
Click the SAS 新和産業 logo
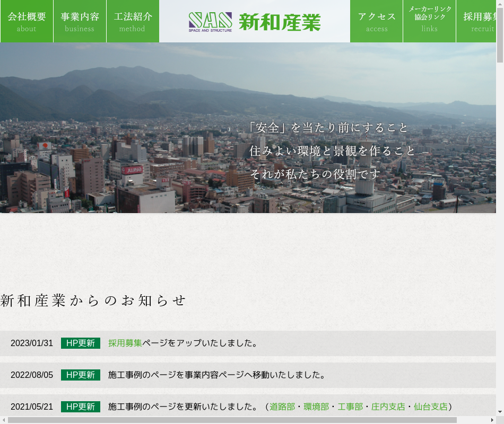pyautogui.click(x=255, y=22)
